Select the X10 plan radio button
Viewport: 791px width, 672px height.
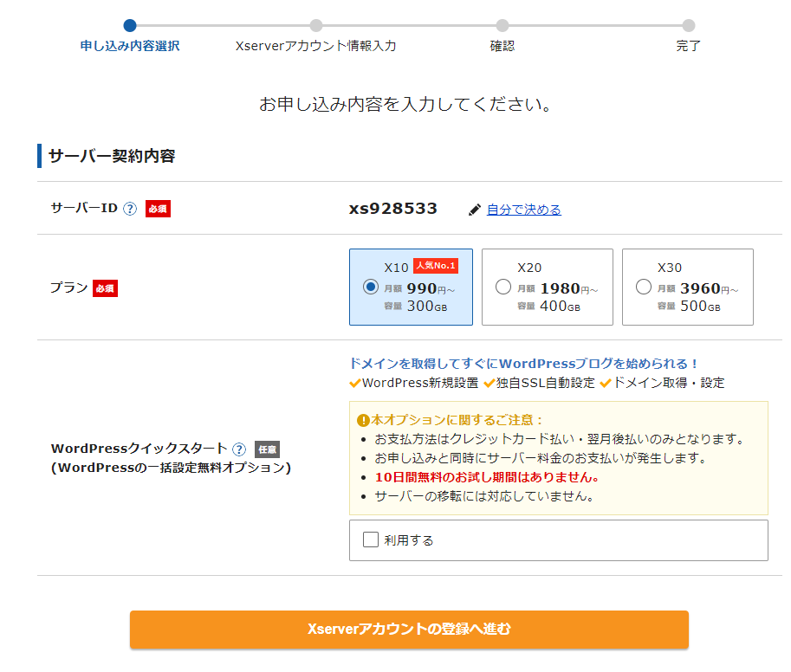point(371,287)
